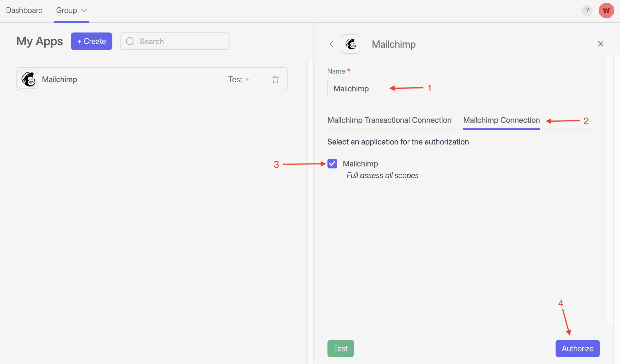Click the green Test button
The image size is (620, 364).
click(x=340, y=348)
